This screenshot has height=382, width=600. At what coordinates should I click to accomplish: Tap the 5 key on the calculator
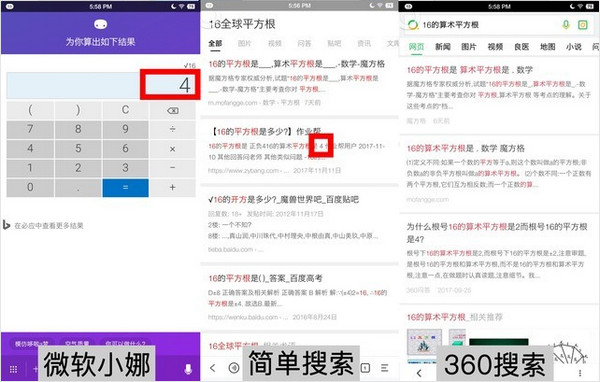point(78,149)
